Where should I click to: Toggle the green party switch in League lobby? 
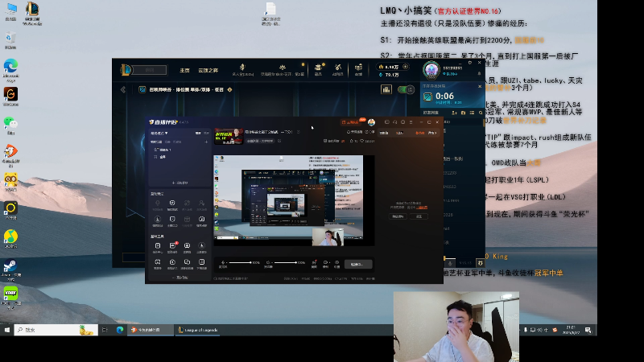tap(407, 89)
